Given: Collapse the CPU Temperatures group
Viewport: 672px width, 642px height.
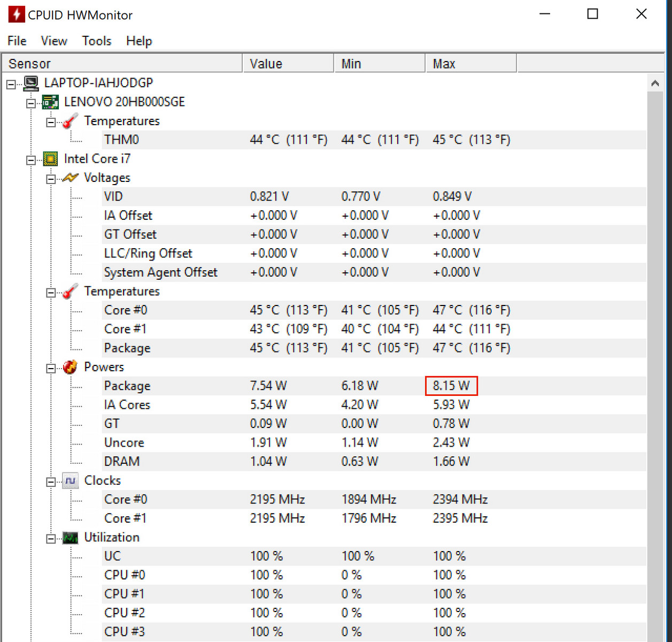Looking at the screenshot, I should pos(51,293).
